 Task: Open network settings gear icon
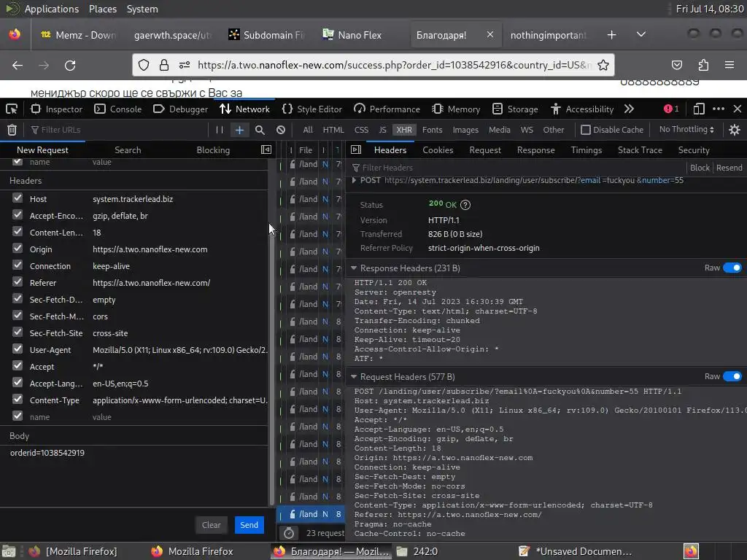tap(735, 130)
